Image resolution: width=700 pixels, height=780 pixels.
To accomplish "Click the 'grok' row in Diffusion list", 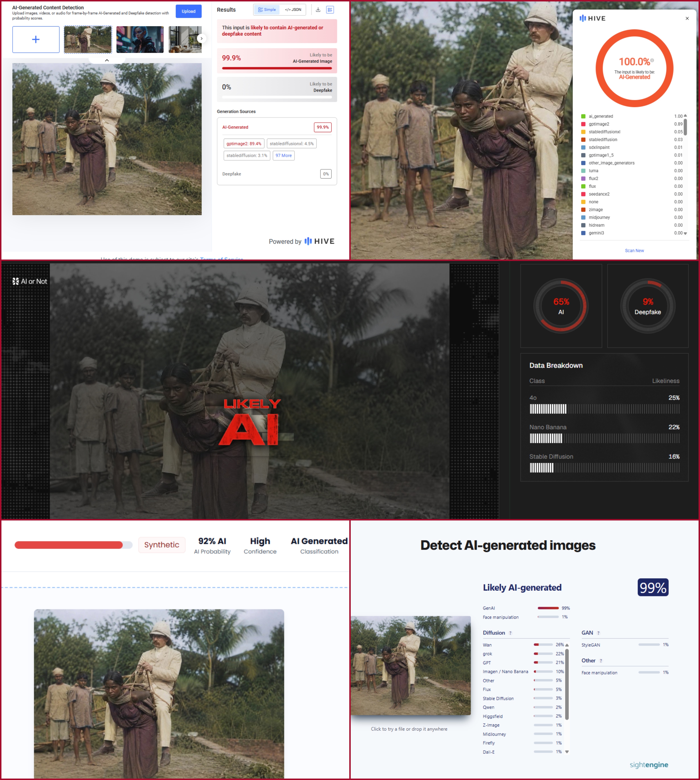I will pos(523,654).
